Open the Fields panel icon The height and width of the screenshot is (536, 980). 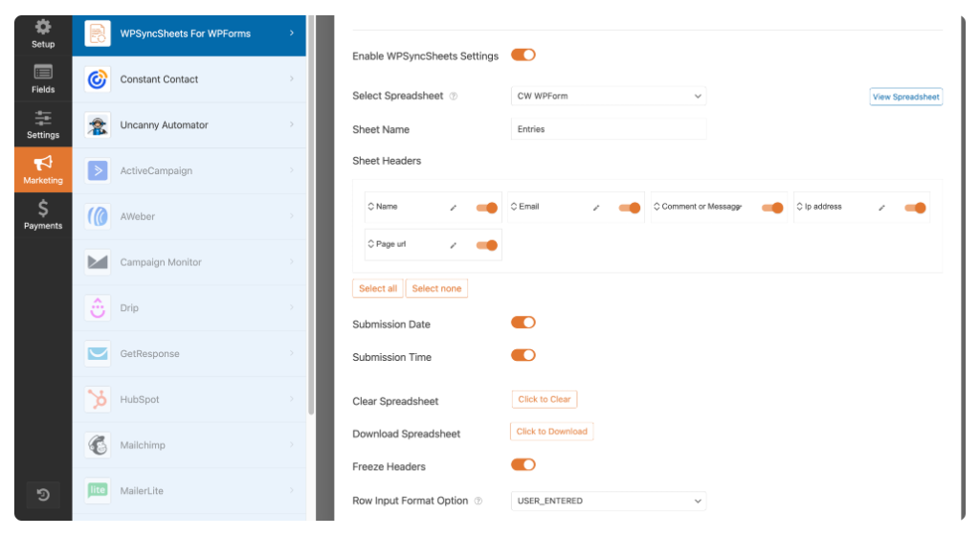pos(43,72)
